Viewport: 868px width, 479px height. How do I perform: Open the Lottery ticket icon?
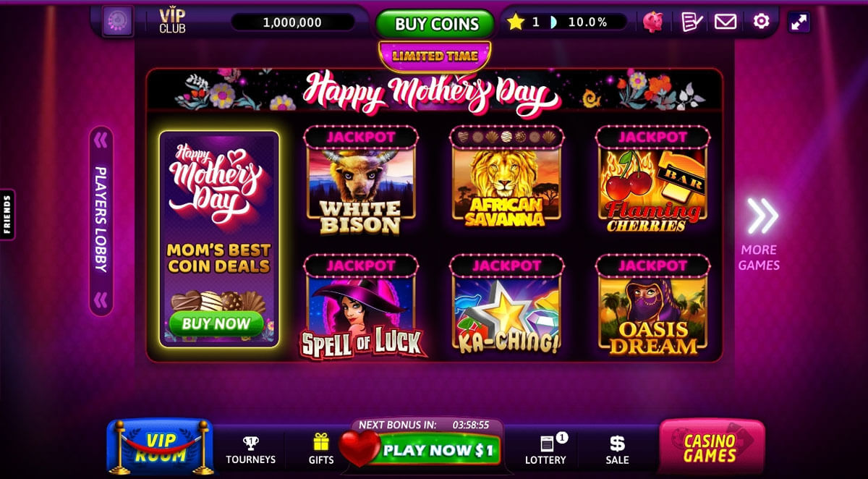(546, 449)
